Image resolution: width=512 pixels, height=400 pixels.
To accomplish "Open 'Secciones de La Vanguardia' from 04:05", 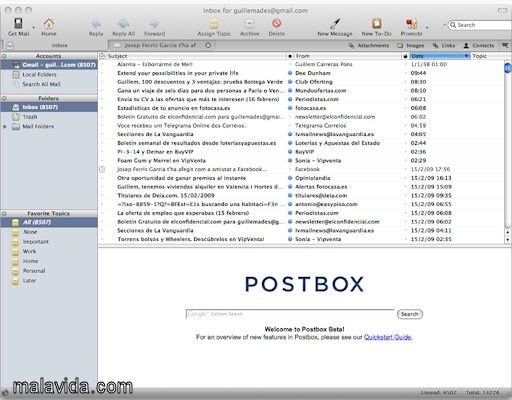I will coord(155,134).
